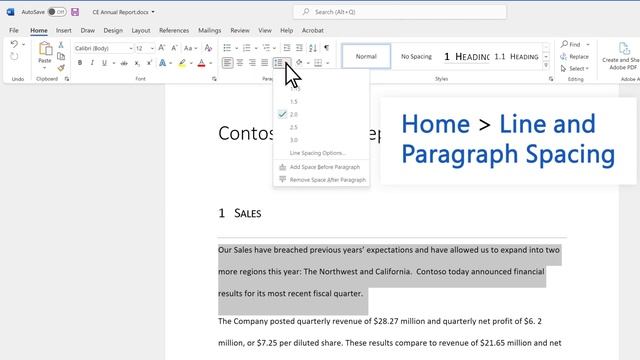Viewport: 640px width, 360px height.
Task: Select the Format Painter brush icon
Action: (x=61, y=68)
